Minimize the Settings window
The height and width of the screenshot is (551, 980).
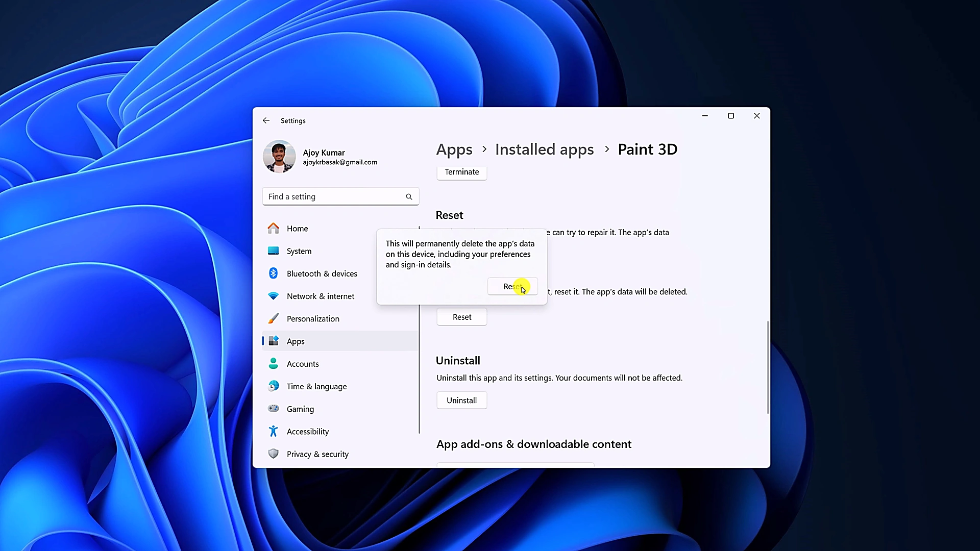tap(705, 116)
